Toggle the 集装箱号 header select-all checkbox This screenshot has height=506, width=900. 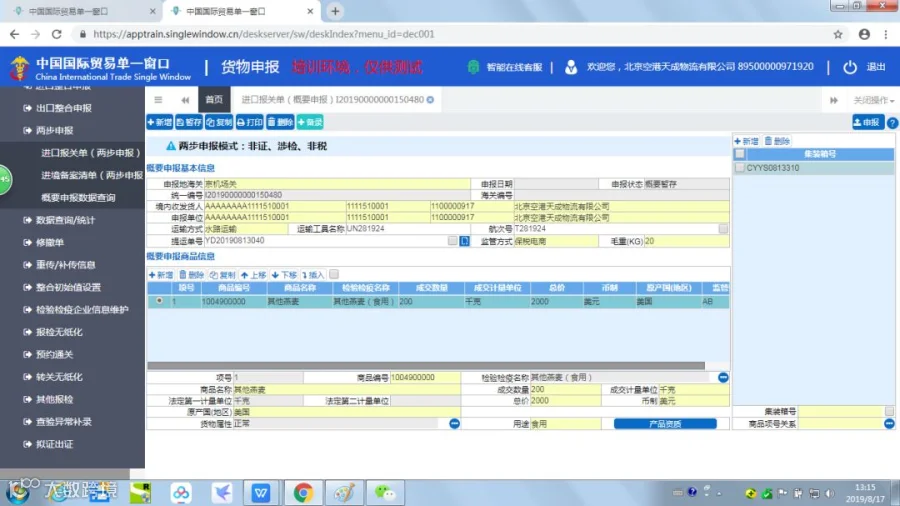pyautogui.click(x=740, y=154)
